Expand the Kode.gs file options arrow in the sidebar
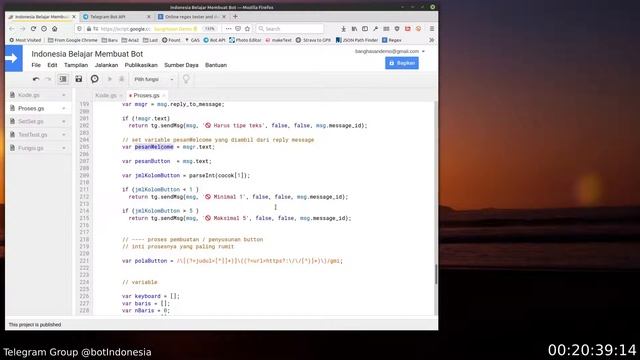The height and width of the screenshot is (360, 640). 64,95
